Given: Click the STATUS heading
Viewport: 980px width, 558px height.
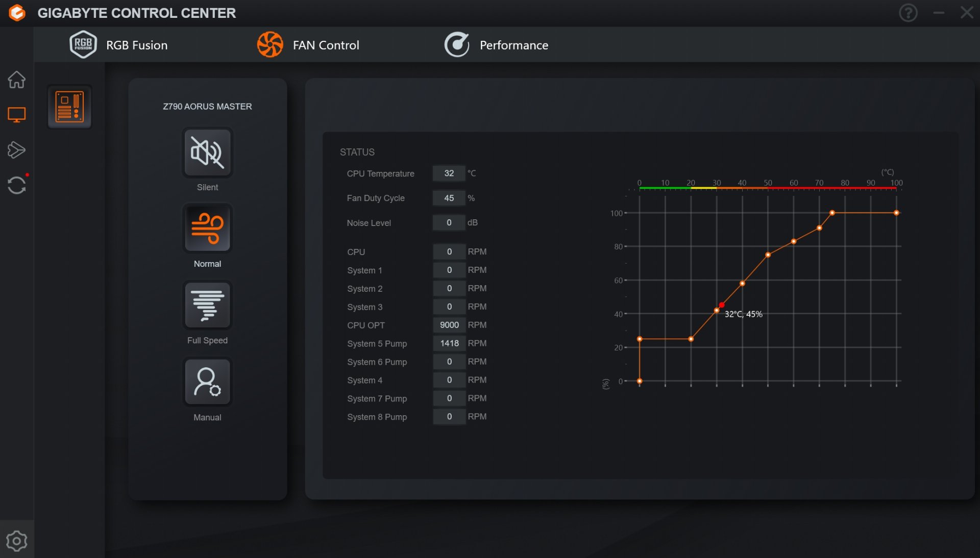Looking at the screenshot, I should (x=357, y=152).
